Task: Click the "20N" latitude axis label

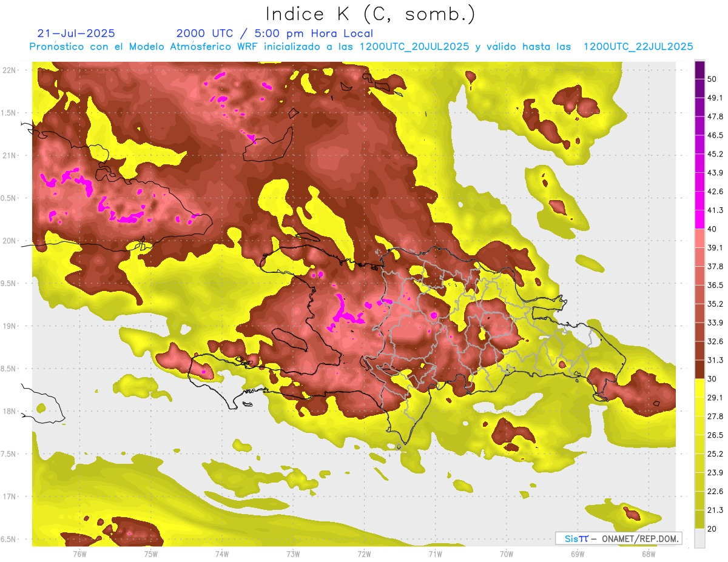Action: click(8, 241)
